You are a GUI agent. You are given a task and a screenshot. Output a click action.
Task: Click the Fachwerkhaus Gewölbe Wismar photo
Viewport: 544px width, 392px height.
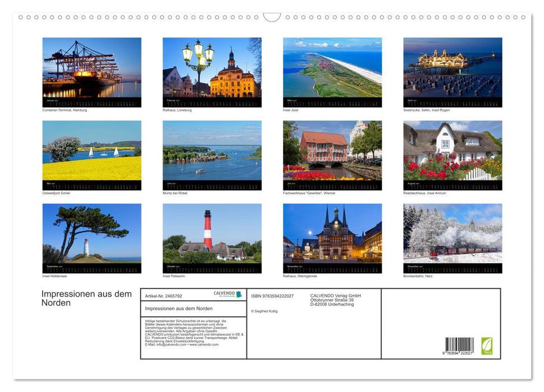point(332,150)
